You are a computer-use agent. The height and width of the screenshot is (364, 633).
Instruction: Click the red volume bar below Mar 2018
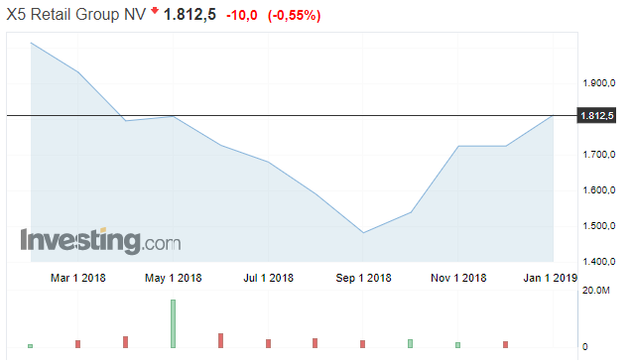78,344
